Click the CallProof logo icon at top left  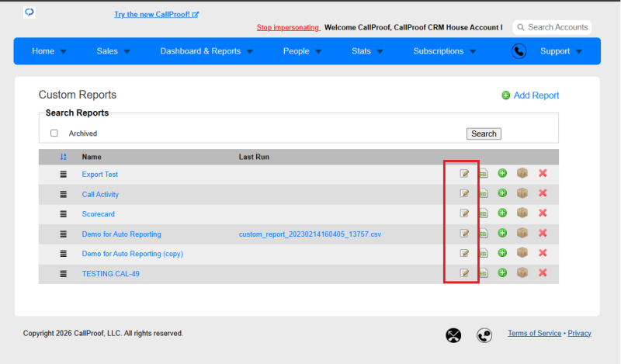click(x=29, y=12)
